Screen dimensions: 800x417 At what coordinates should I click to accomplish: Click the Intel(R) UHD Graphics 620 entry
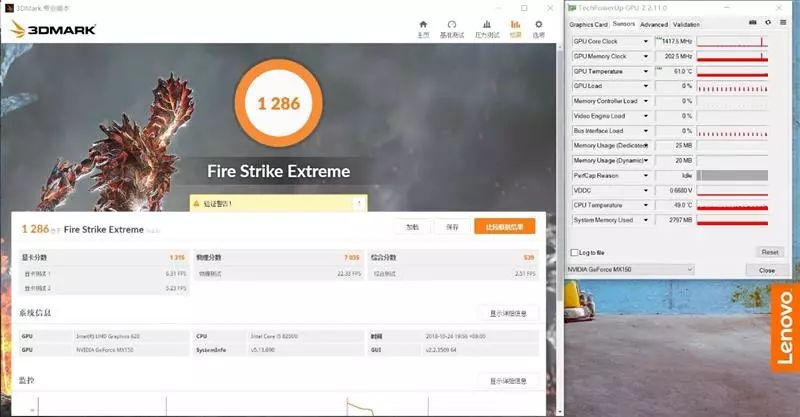click(108, 336)
